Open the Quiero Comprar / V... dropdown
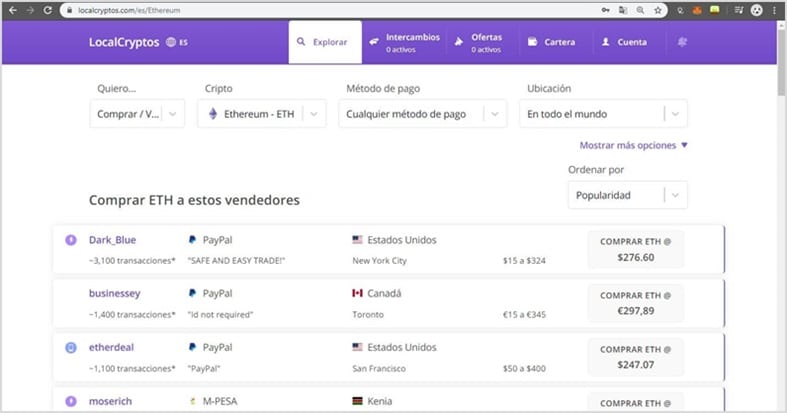 (x=137, y=114)
